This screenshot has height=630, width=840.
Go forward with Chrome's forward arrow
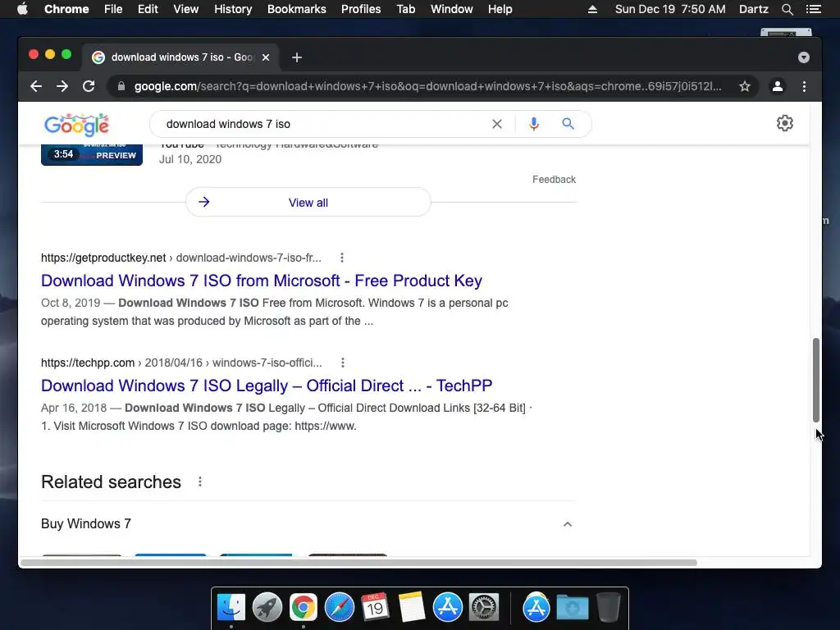(62, 86)
